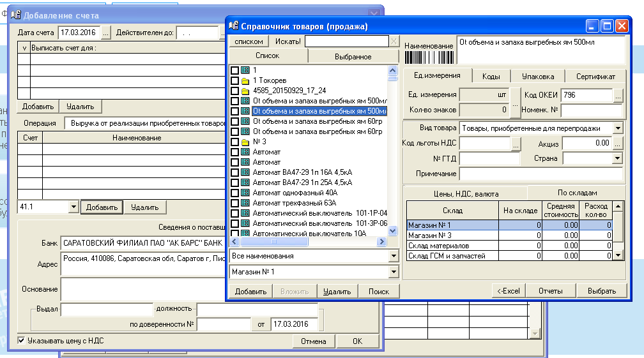The image size is (644, 358).
Task: Click folder icon of '4585_20150929_17_24'
Action: pyautogui.click(x=245, y=91)
